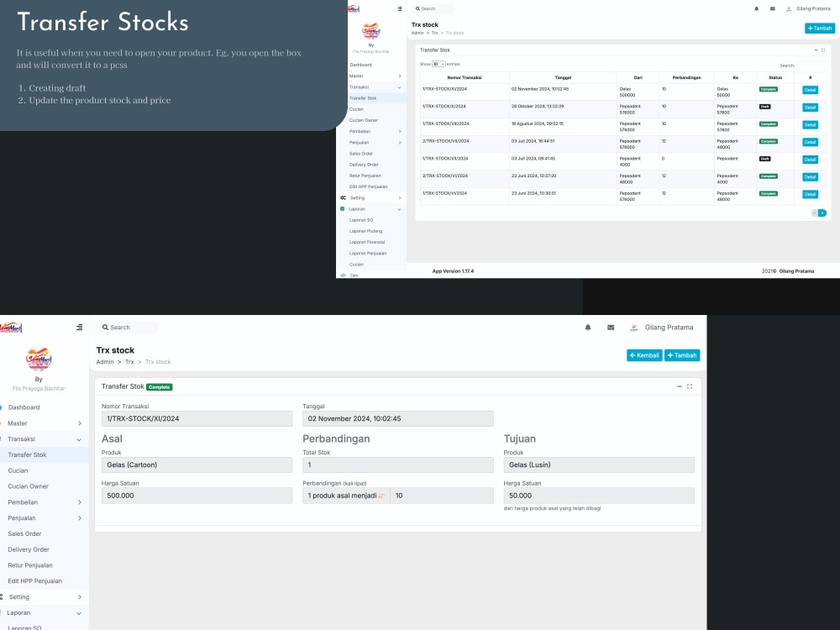Click the Kembali back button
The width and height of the screenshot is (840, 630).
[x=644, y=355]
